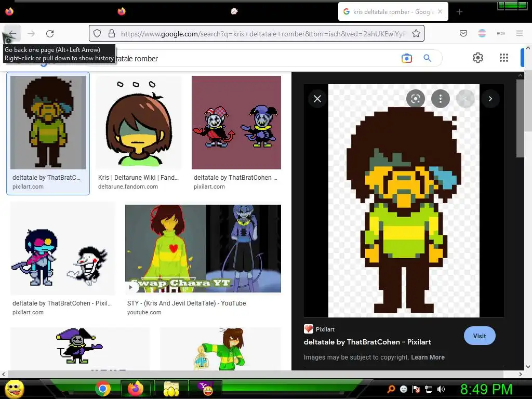Screen dimensions: 532x399
Task: Open Google quick settings gear
Action: point(478,58)
